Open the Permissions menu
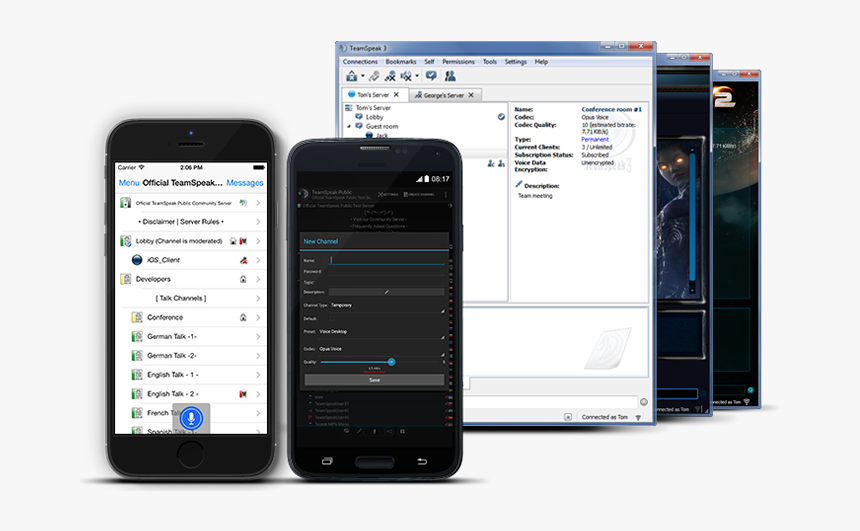Screen dimensions: 860x531 [459, 62]
